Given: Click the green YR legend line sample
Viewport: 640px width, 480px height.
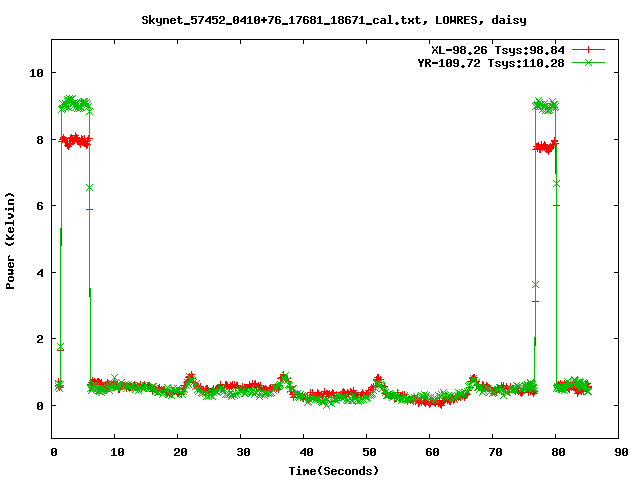Looking at the screenshot, I should pos(588,62).
